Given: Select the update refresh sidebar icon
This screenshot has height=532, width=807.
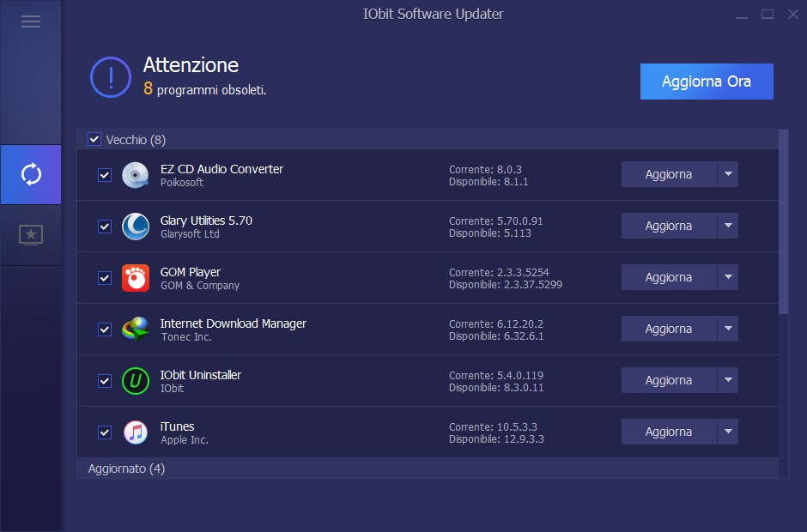Looking at the screenshot, I should [31, 174].
